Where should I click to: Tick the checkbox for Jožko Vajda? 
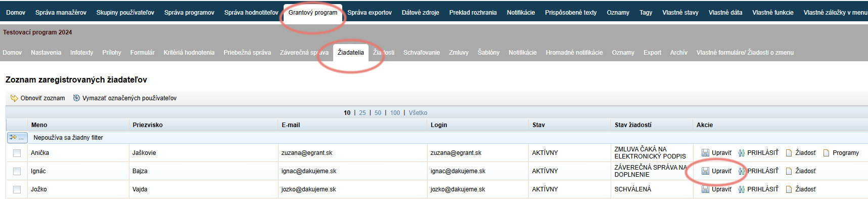(17, 189)
